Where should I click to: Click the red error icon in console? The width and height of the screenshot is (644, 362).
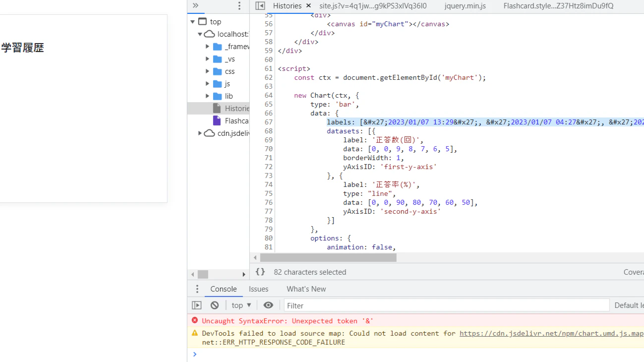pyautogui.click(x=195, y=320)
